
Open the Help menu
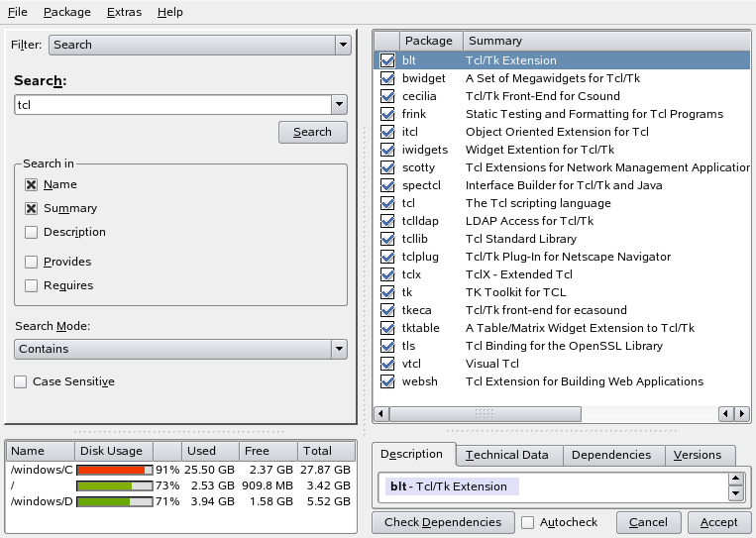170,12
